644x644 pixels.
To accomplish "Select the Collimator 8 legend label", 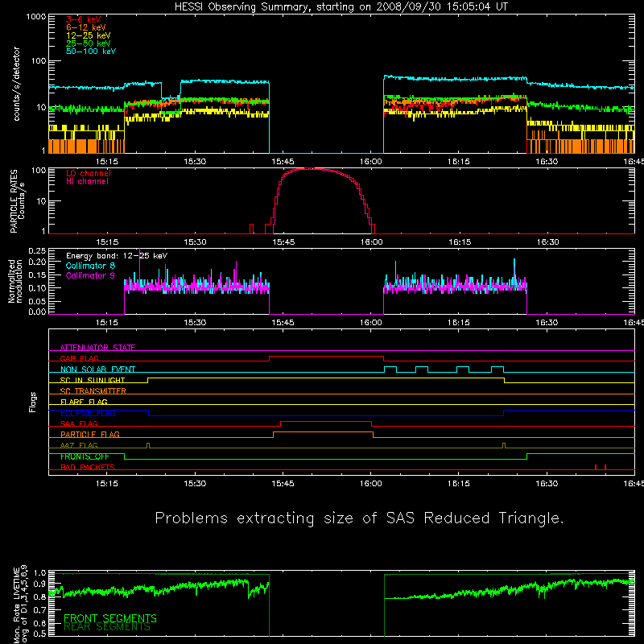I will 90,266.
